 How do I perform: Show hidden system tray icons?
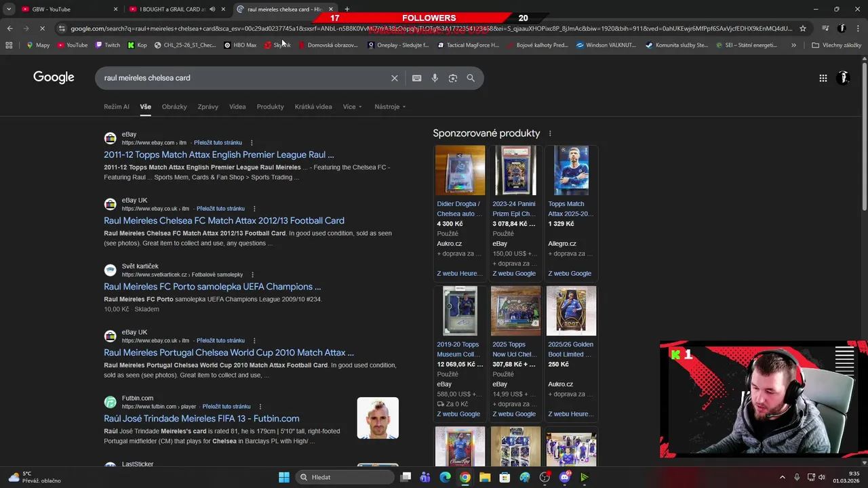click(x=782, y=477)
